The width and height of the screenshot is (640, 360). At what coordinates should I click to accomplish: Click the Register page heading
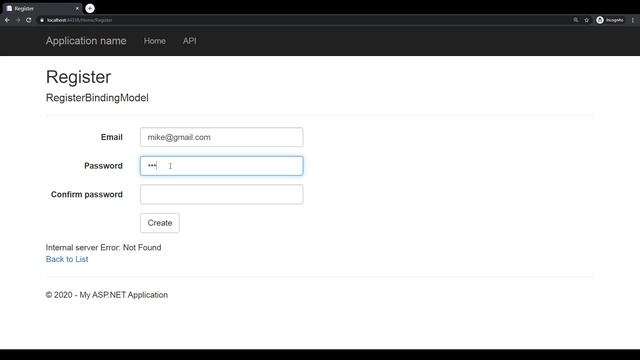78,77
